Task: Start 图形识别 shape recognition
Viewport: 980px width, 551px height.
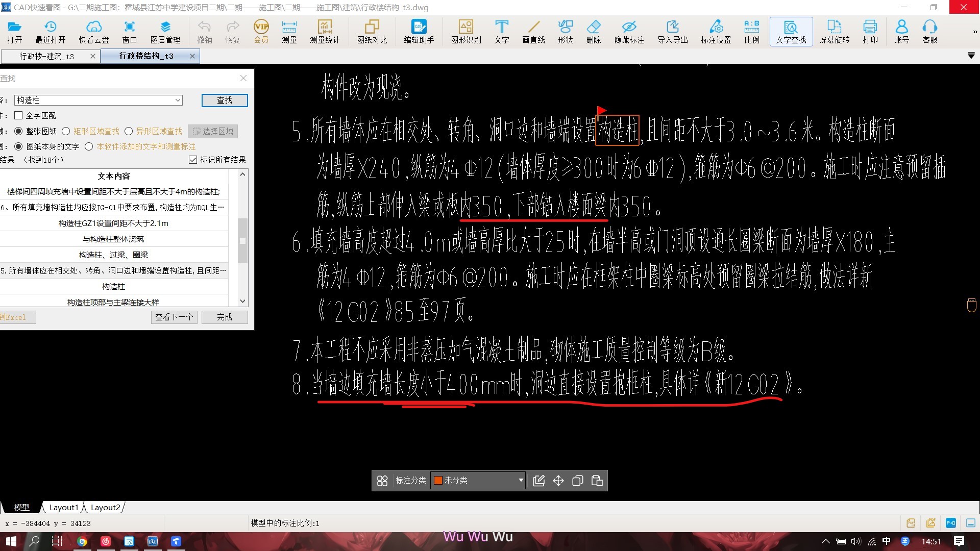Action: [465, 32]
